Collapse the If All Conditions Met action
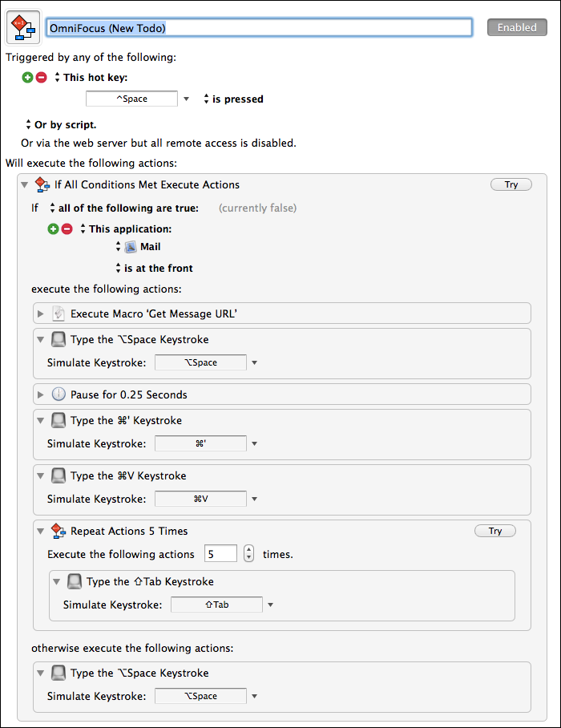This screenshot has height=728, width=561. [x=25, y=184]
